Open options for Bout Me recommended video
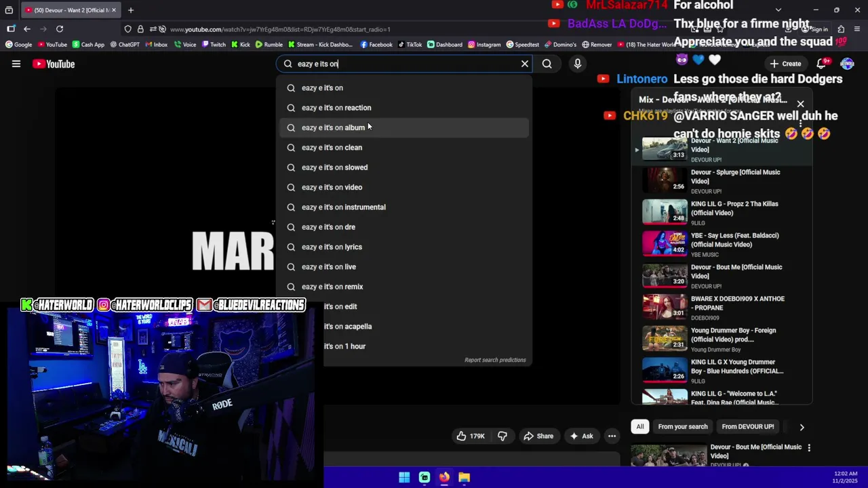868x488 pixels. pyautogui.click(x=808, y=448)
